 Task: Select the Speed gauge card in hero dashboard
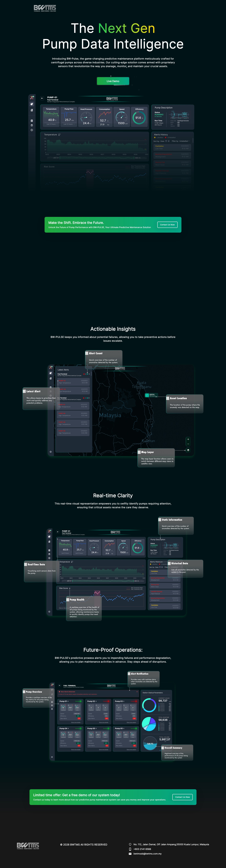pyautogui.click(x=122, y=117)
